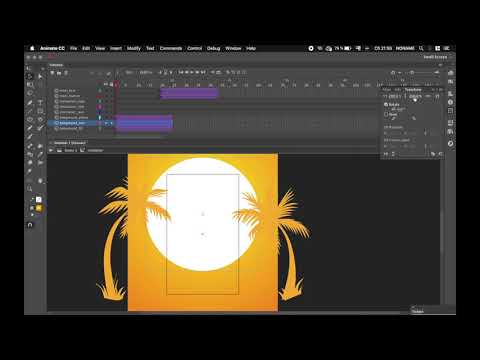Click the top icon in right panel dock
This screenshot has width=480, height=360.
(x=451, y=73)
